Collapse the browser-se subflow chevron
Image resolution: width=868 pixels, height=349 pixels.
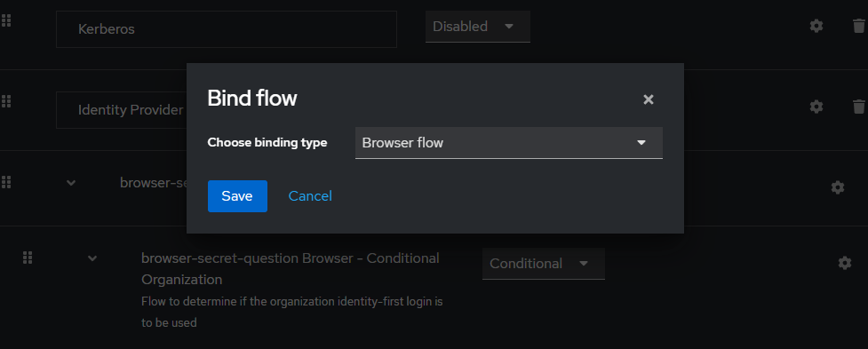tap(71, 183)
